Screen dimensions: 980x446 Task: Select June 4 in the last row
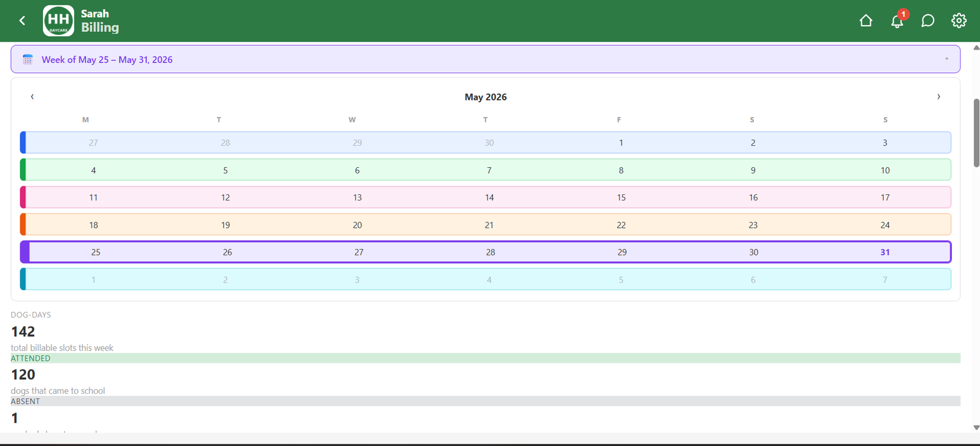click(489, 279)
